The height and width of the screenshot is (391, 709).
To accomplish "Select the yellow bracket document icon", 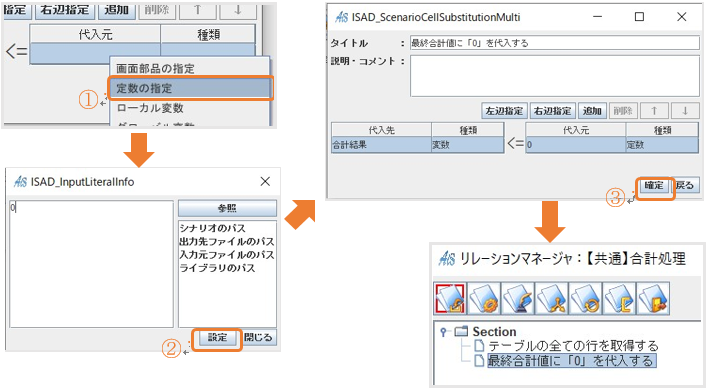I will point(619,299).
